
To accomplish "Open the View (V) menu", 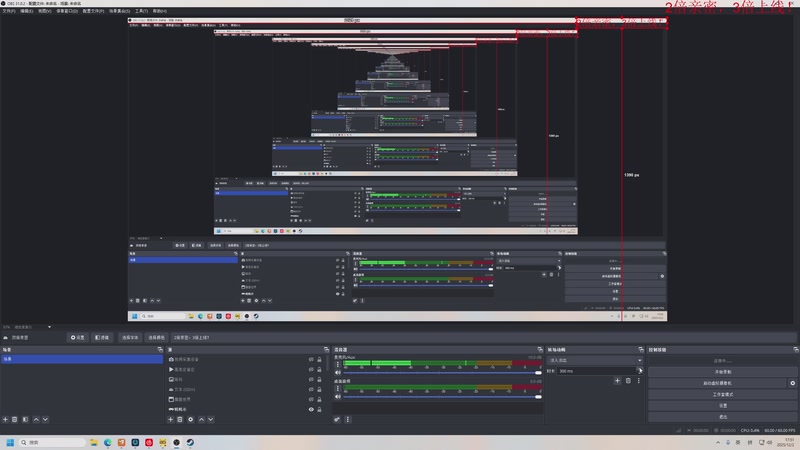I will click(x=44, y=11).
